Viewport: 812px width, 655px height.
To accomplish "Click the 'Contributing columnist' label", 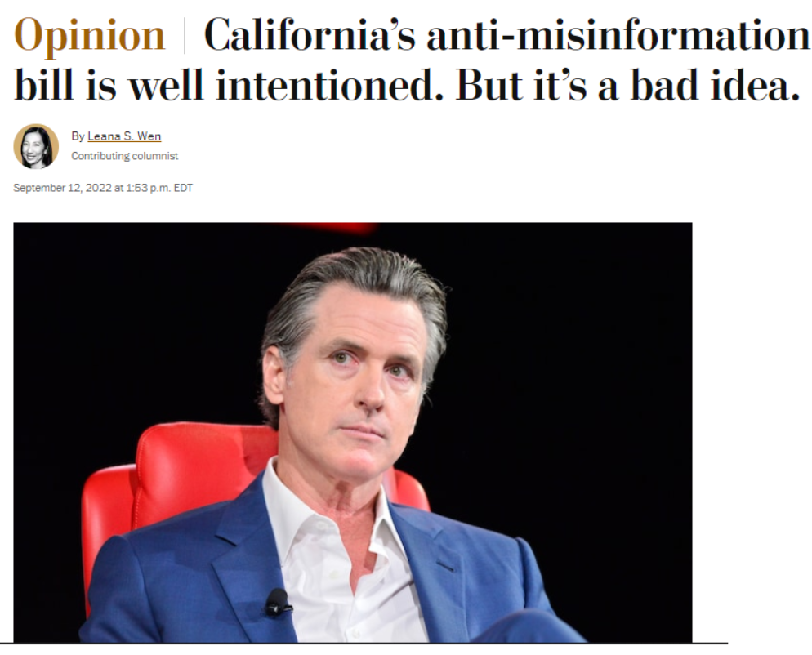I will pyautogui.click(x=124, y=156).
